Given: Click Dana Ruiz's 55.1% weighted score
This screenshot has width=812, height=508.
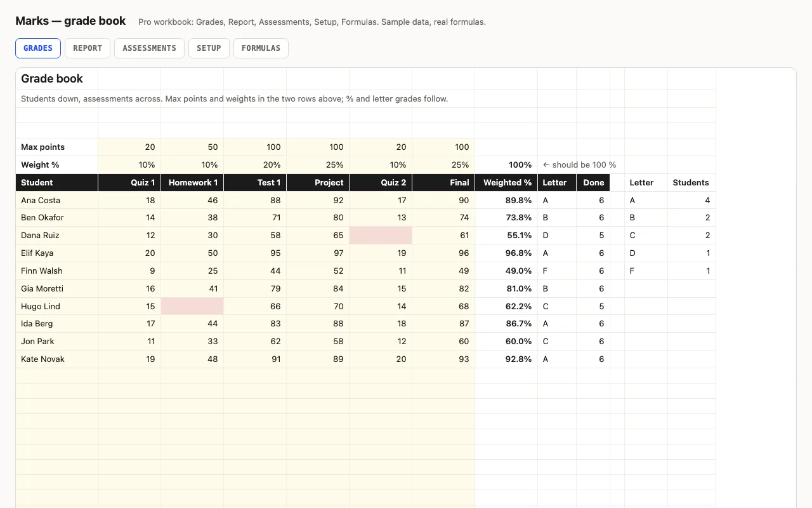Looking at the screenshot, I should tap(506, 236).
